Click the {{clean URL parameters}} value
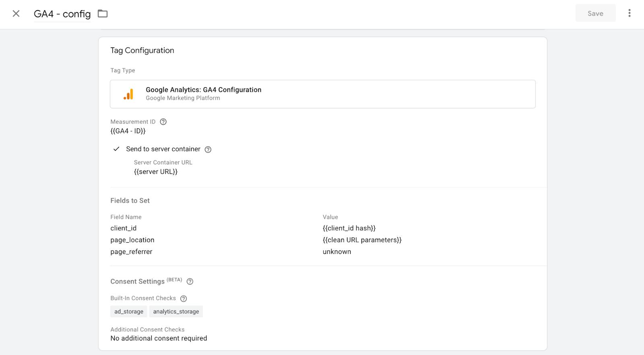 tap(362, 240)
